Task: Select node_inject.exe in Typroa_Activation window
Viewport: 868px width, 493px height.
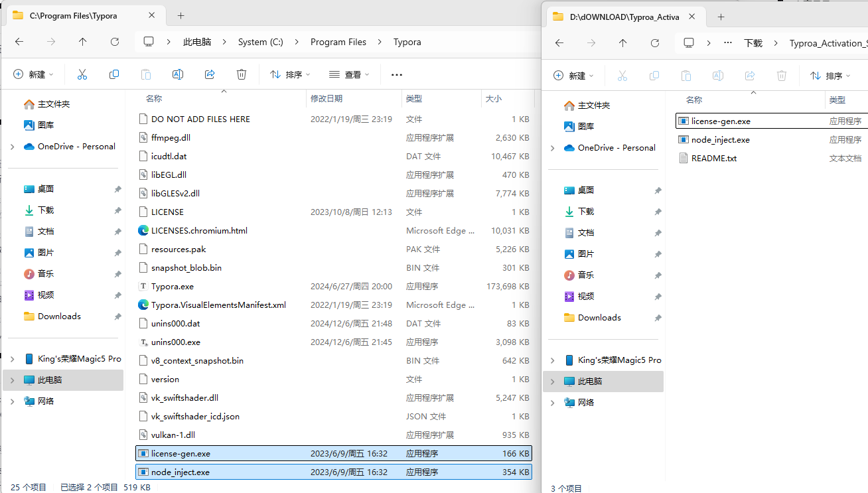Action: (772, 139)
